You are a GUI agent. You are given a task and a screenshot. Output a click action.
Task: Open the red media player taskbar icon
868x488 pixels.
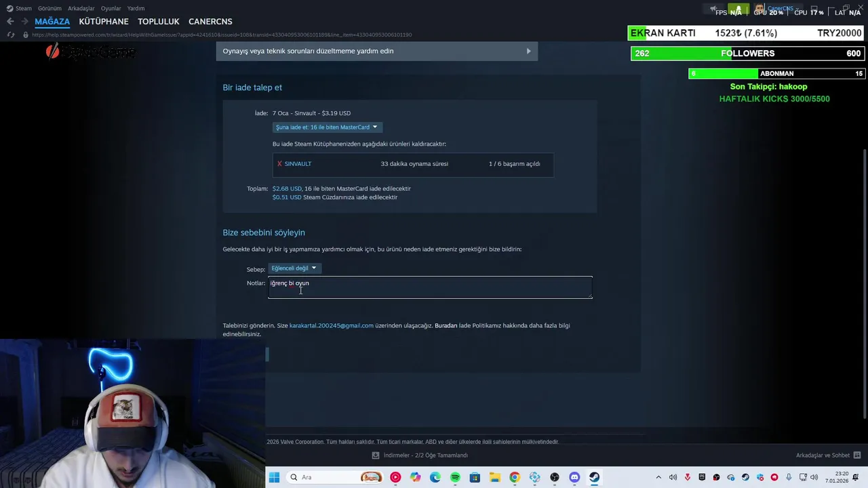pos(395,477)
